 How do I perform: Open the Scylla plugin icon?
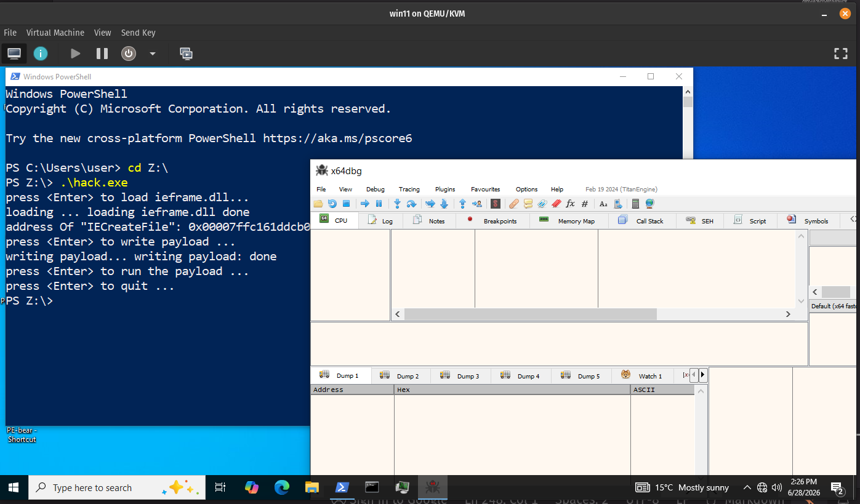click(496, 204)
